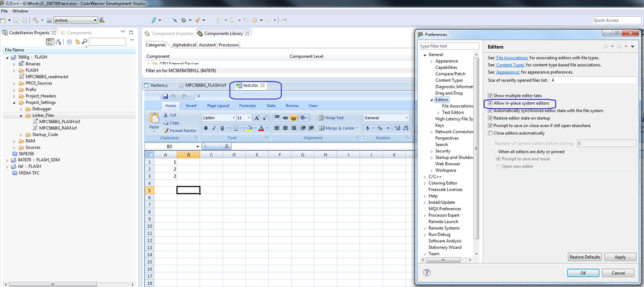The width and height of the screenshot is (644, 287).
Task: Collapse the 5668g : FLASH project node
Action: (7, 57)
